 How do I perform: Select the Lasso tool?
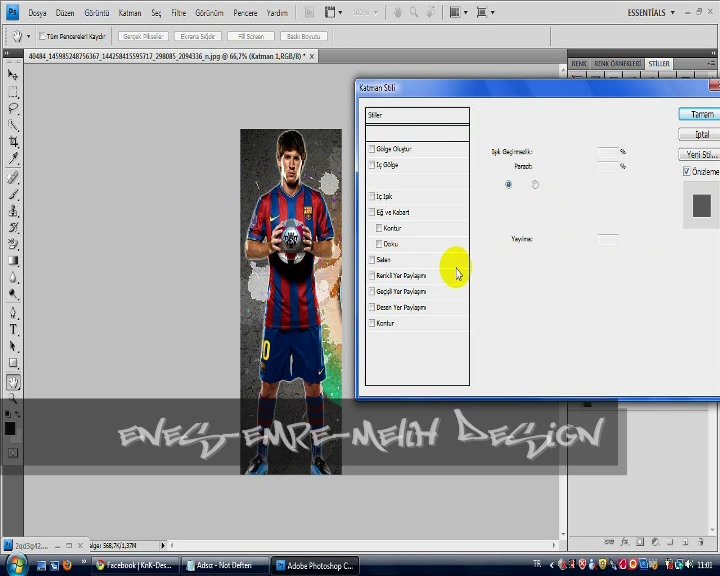pos(13,108)
